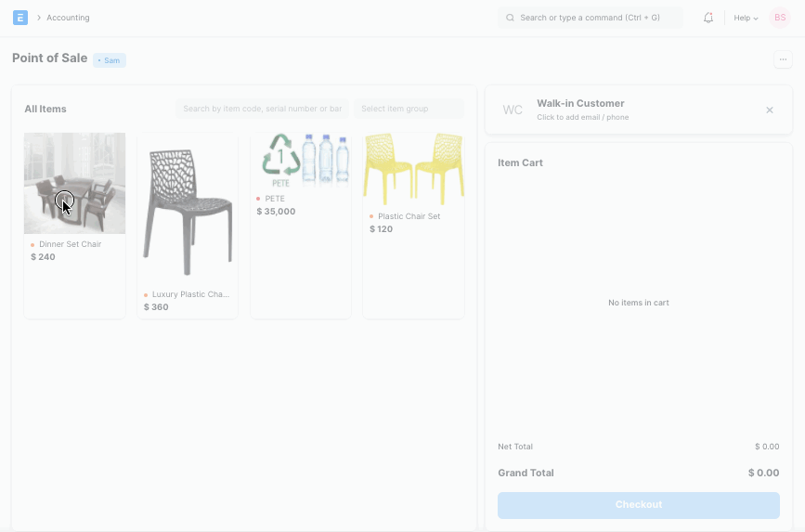Click the Accounting breadcrumb link
The height and width of the screenshot is (532, 805).
68,18
